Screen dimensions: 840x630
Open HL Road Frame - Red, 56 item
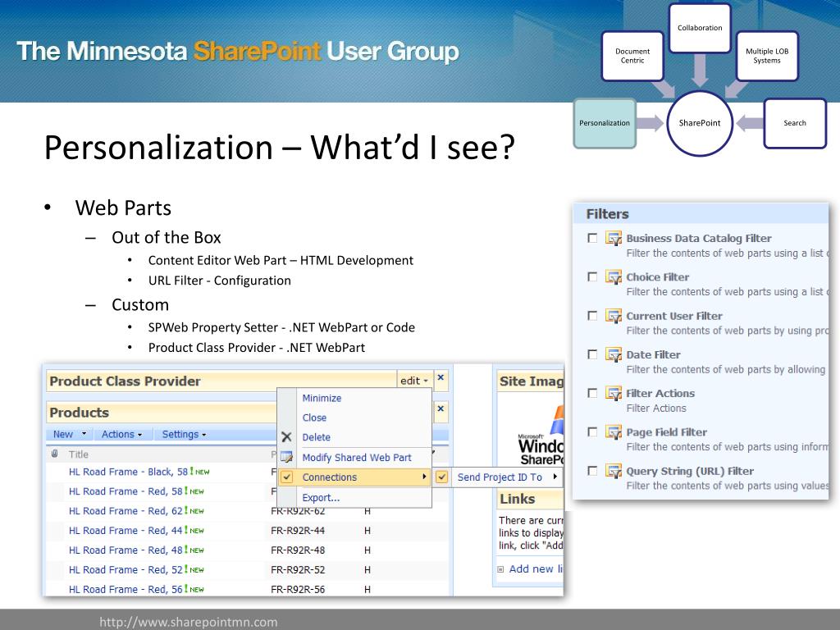click(126, 589)
